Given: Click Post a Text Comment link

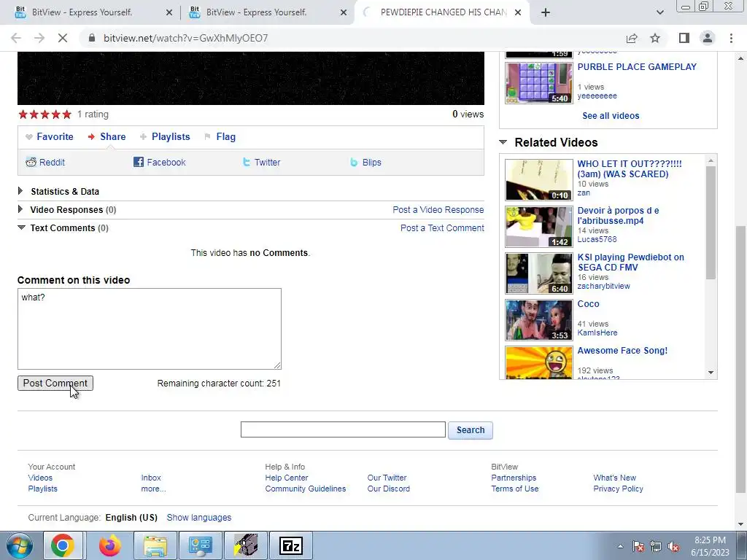Looking at the screenshot, I should [x=442, y=228].
